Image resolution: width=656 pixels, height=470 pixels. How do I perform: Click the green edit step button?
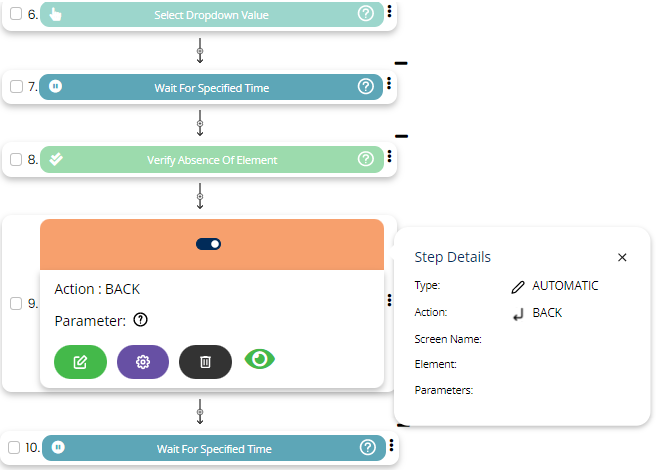coord(80,362)
